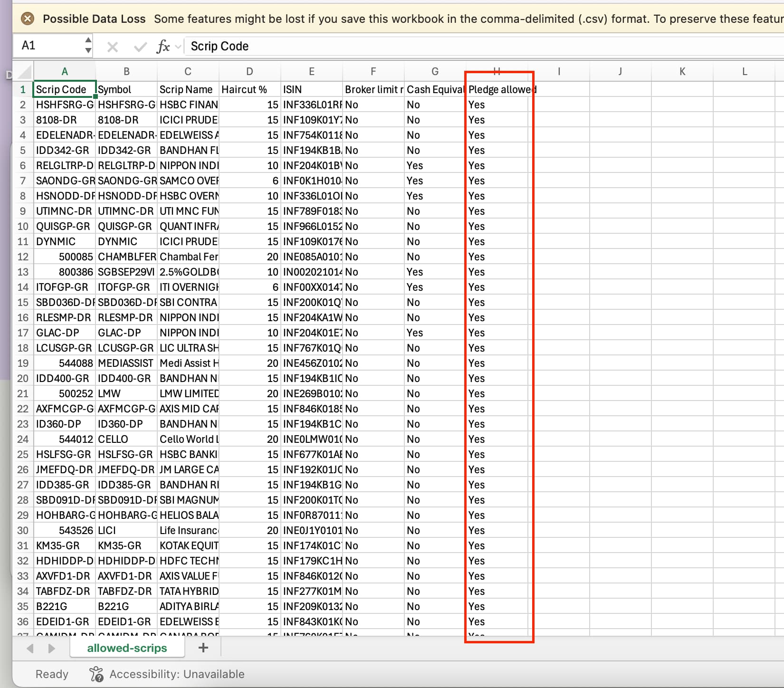Select column L header
Viewport: 784px width, 688px height.
point(744,72)
